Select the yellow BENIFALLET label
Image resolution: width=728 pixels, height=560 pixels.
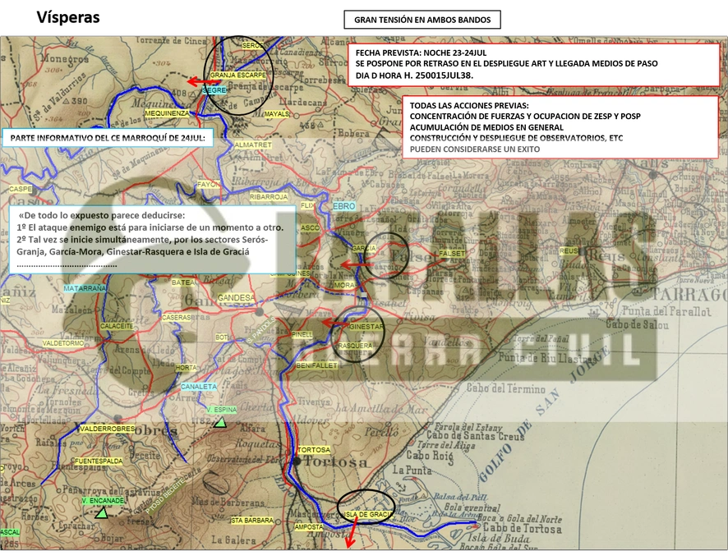tap(316, 365)
